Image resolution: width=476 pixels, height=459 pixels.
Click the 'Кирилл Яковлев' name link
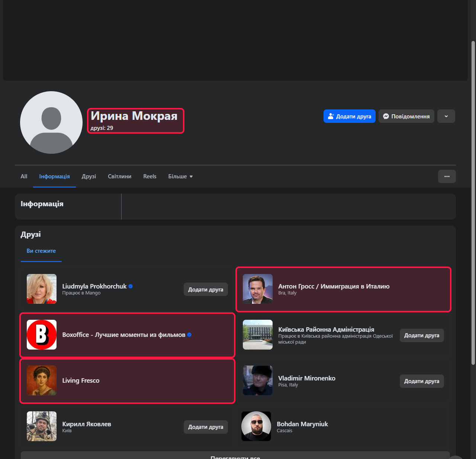[87, 424]
